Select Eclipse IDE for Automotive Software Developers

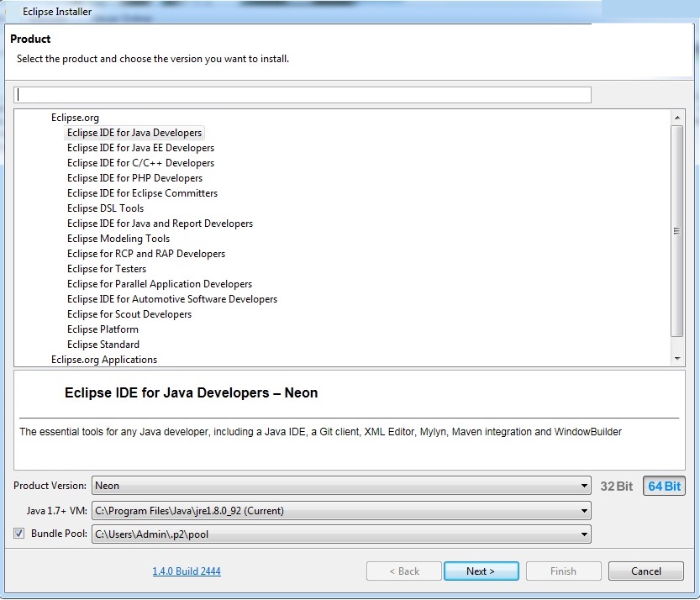[x=172, y=299]
